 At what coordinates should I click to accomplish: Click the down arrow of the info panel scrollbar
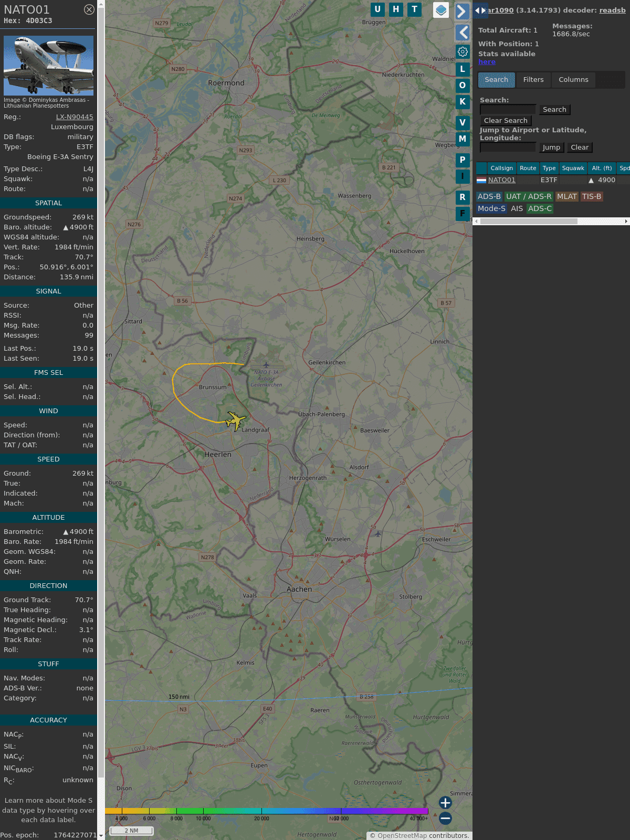tap(101, 836)
